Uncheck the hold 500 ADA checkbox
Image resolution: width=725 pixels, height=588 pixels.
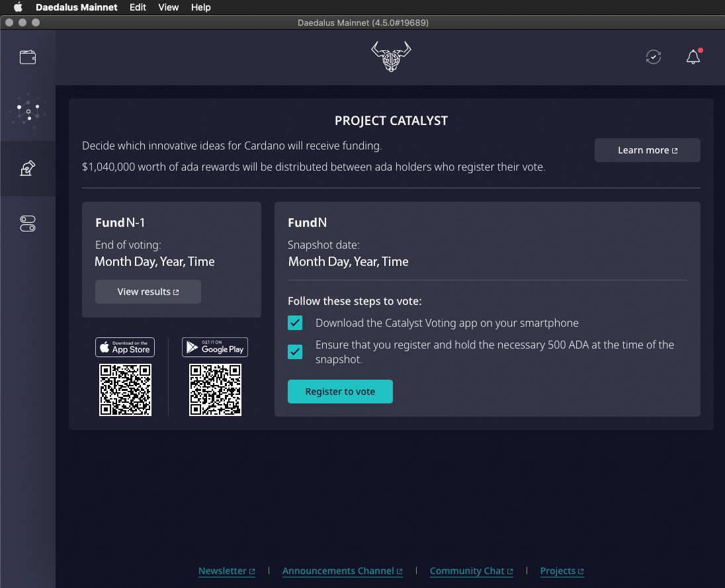(295, 352)
